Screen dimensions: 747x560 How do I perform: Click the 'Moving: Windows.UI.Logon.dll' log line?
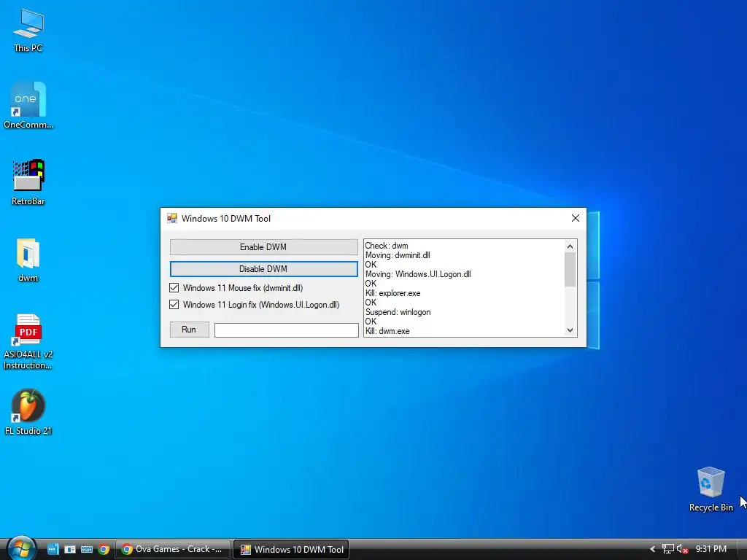(x=418, y=274)
